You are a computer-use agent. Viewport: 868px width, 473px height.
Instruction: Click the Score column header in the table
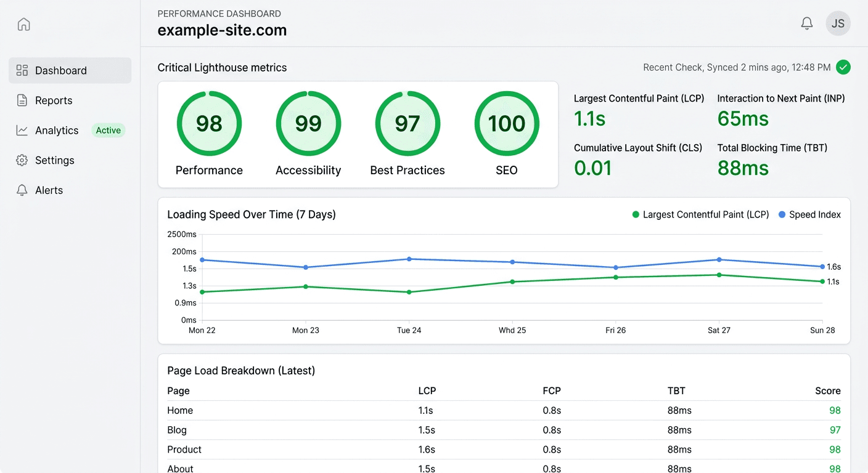click(828, 390)
